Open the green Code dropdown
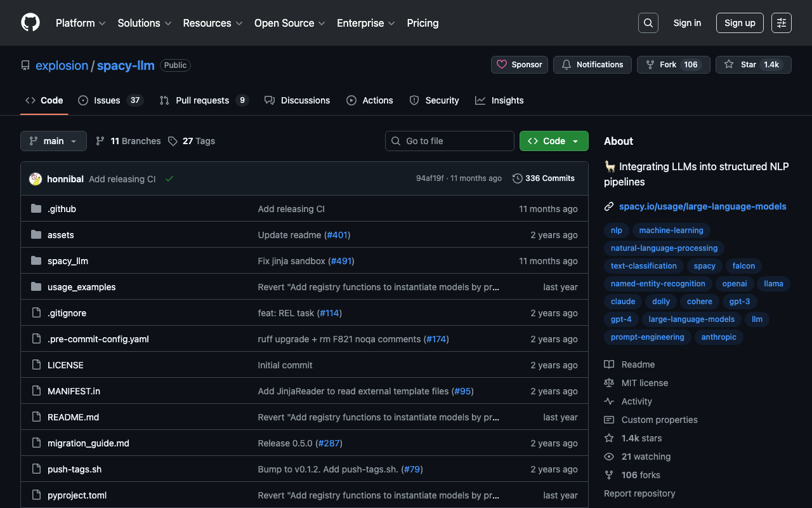The image size is (812, 508). [x=553, y=141]
